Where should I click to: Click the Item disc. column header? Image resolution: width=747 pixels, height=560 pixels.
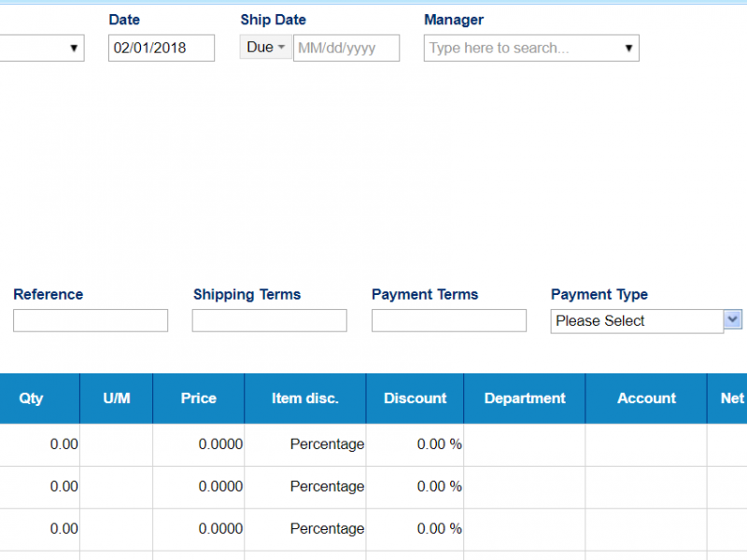click(x=305, y=399)
